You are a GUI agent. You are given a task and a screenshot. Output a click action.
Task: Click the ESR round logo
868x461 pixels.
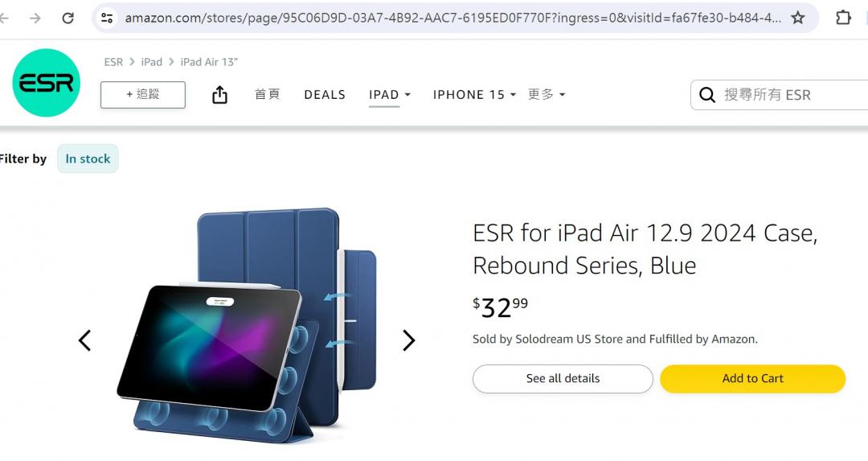click(x=47, y=83)
